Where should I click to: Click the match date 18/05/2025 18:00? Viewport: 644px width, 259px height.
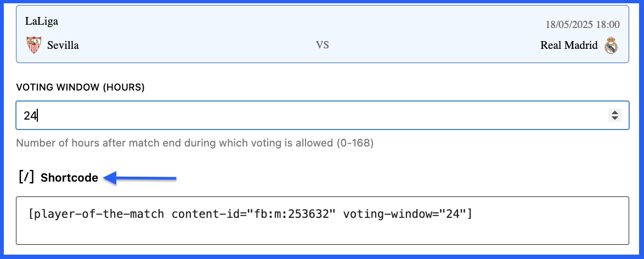pos(583,25)
